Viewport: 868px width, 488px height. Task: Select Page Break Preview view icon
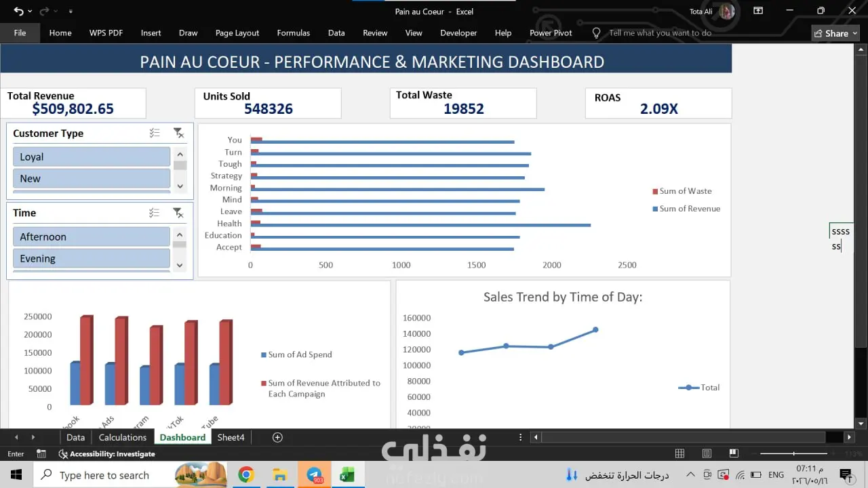point(734,453)
